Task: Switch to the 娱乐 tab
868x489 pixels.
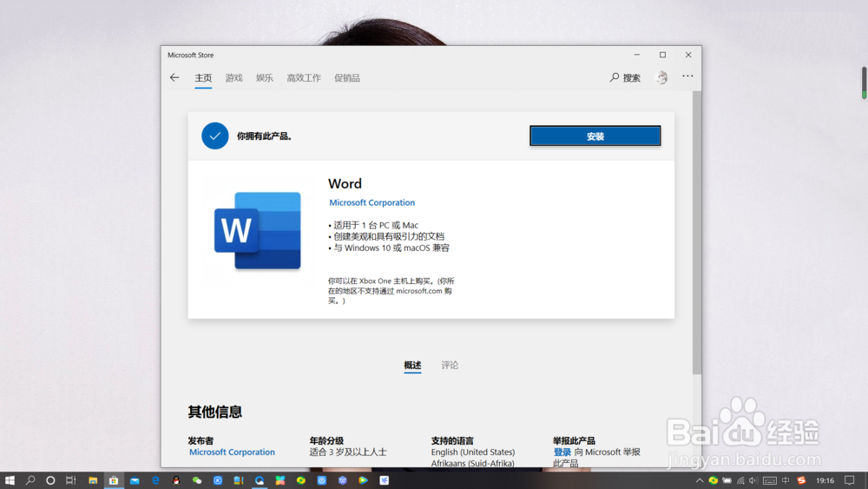Action: [265, 78]
